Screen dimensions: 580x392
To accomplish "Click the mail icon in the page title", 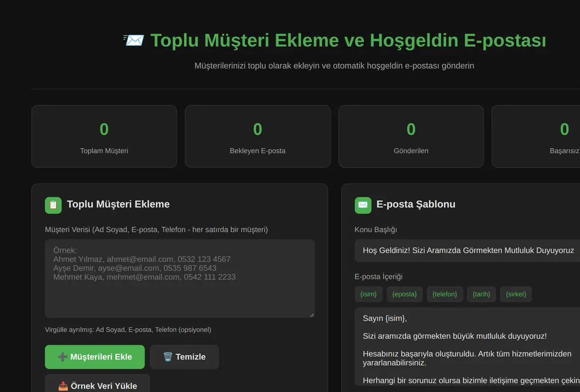I will coord(134,41).
